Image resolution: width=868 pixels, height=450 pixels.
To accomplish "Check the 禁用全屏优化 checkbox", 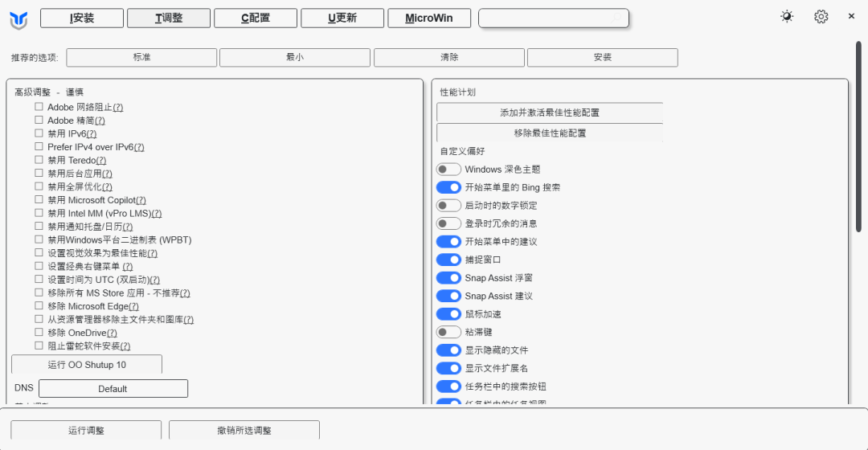I will pos(39,186).
